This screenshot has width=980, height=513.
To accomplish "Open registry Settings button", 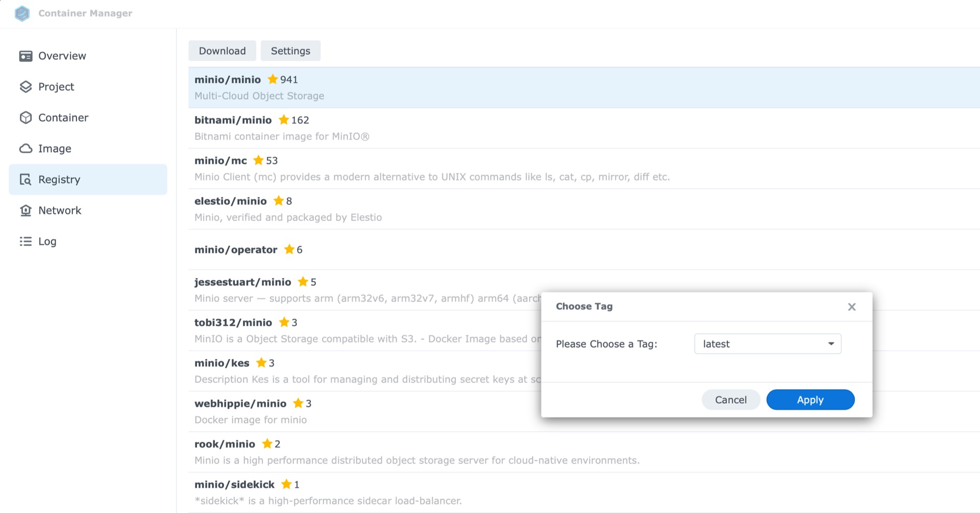I will pyautogui.click(x=290, y=51).
